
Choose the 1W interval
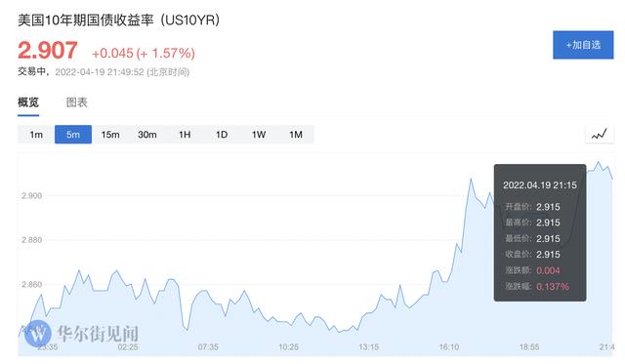coord(258,135)
